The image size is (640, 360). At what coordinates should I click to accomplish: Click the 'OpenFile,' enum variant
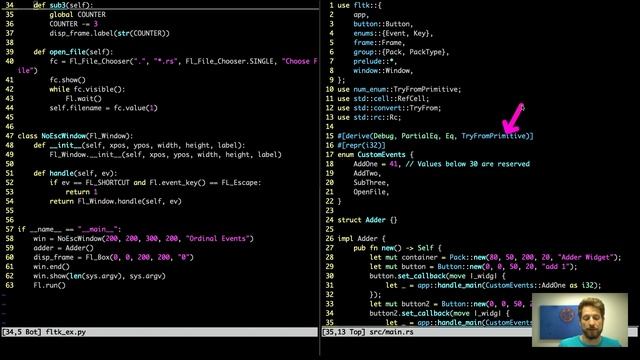point(371,192)
